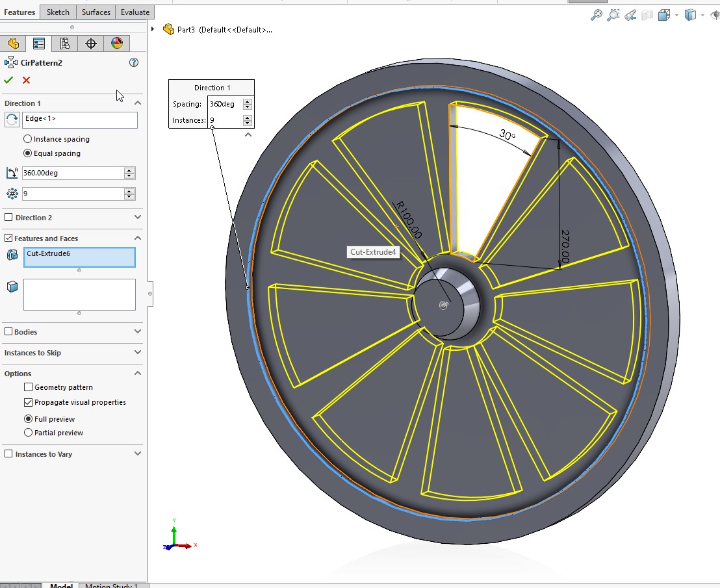Uncheck Propagate visual properties

pyautogui.click(x=28, y=402)
